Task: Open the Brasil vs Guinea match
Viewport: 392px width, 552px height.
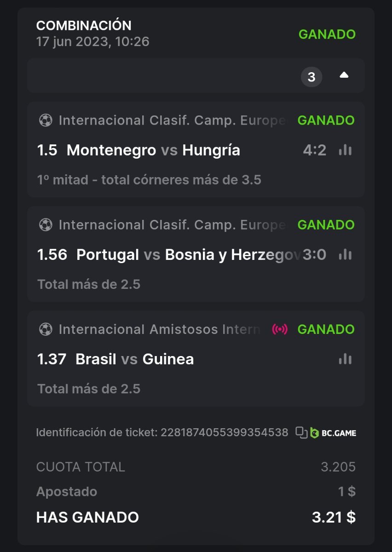Action: point(134,359)
